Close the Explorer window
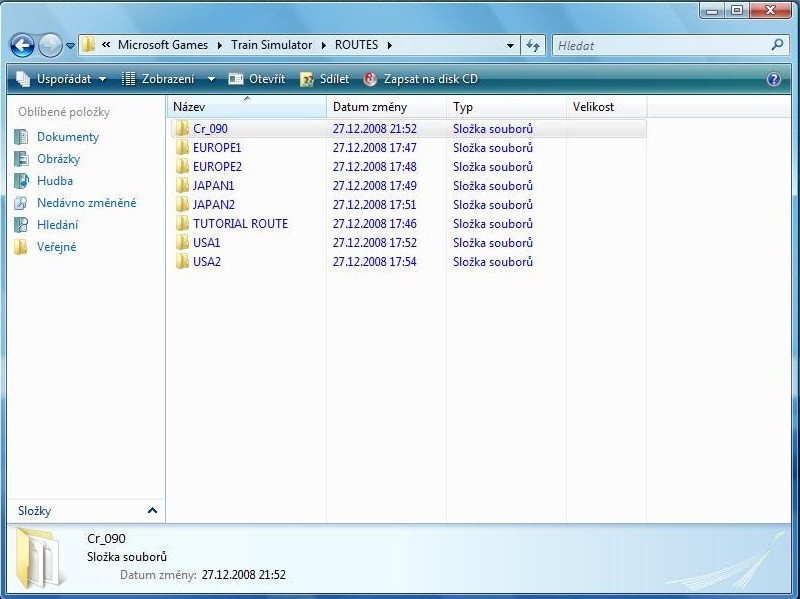The width and height of the screenshot is (800, 599). pyautogui.click(x=771, y=10)
